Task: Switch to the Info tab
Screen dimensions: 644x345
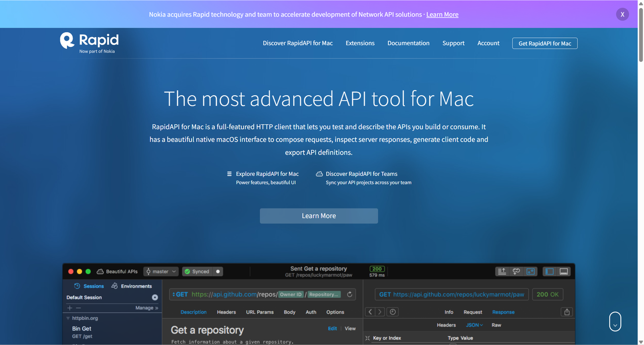Action: (449, 312)
